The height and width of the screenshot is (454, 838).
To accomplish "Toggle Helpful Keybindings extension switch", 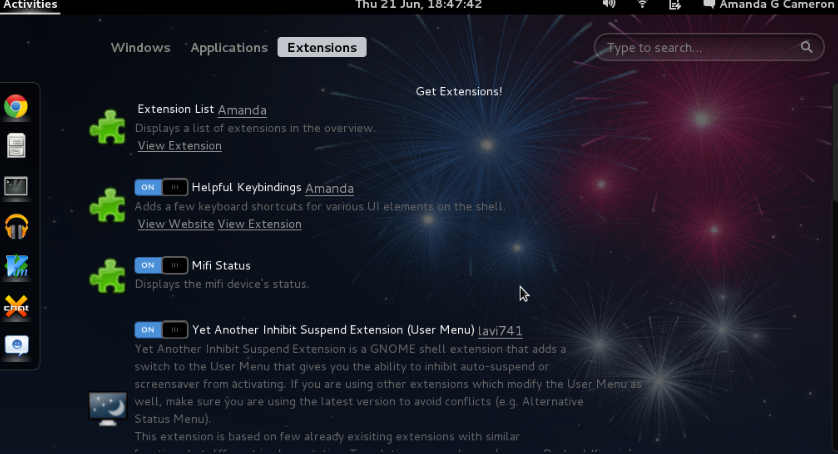I will [x=161, y=187].
